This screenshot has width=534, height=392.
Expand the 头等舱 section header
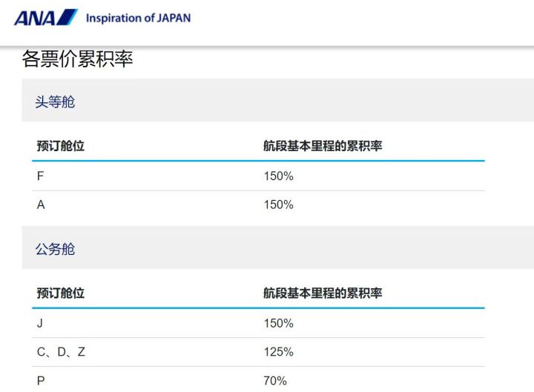278,100
